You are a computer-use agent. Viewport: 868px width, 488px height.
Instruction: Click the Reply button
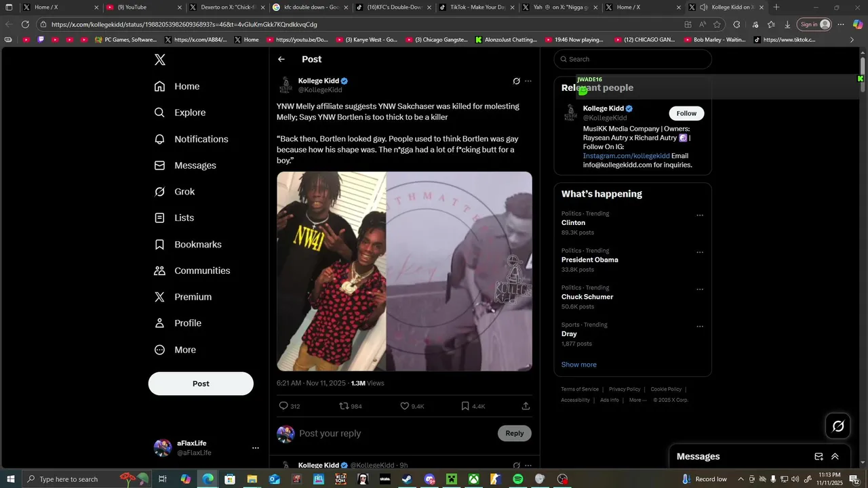pyautogui.click(x=514, y=433)
